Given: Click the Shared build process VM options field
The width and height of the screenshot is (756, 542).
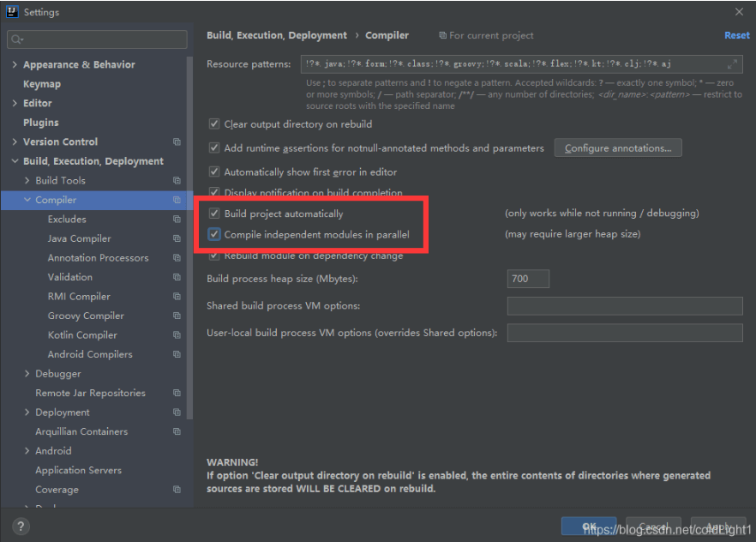Looking at the screenshot, I should pos(625,305).
